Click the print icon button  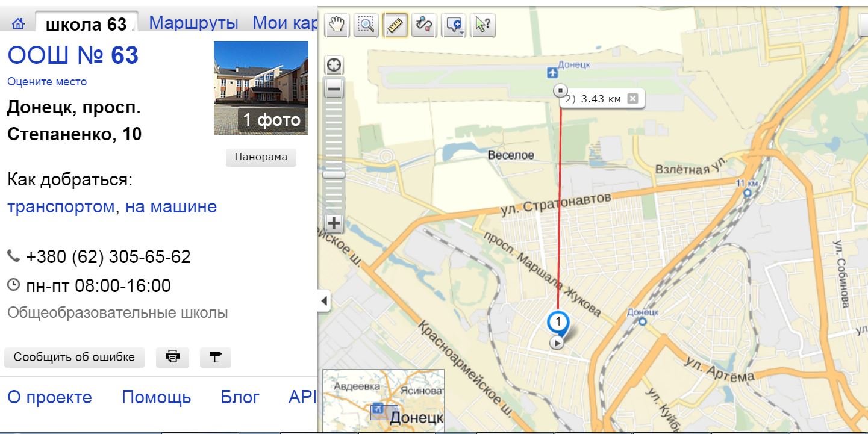point(173,357)
